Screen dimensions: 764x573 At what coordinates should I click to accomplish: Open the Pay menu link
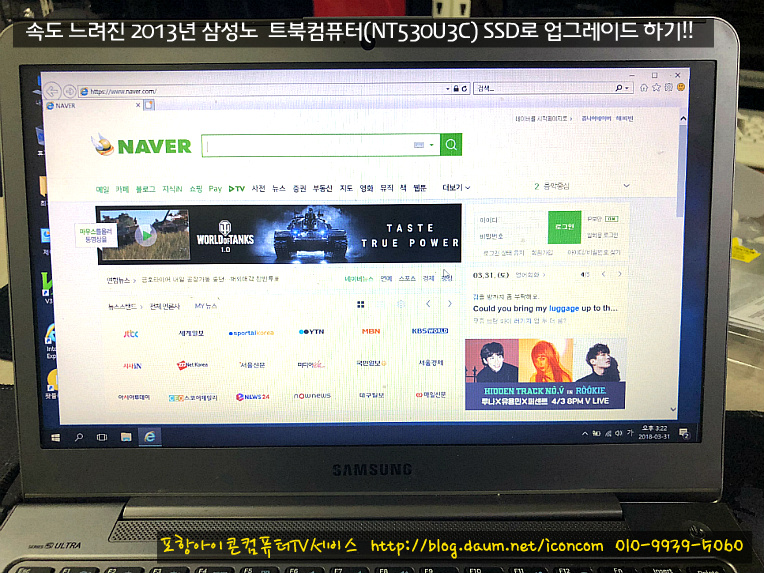pos(215,189)
